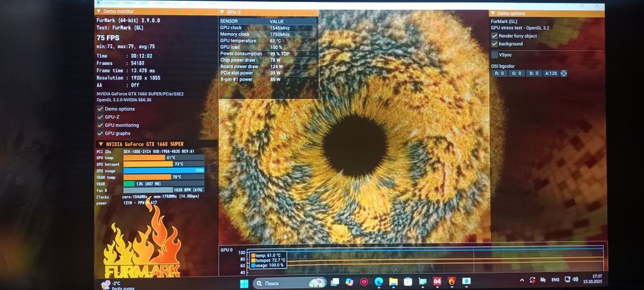Open the weather widget showing -2°C
Screen dimensions: 644x290
click(118, 285)
